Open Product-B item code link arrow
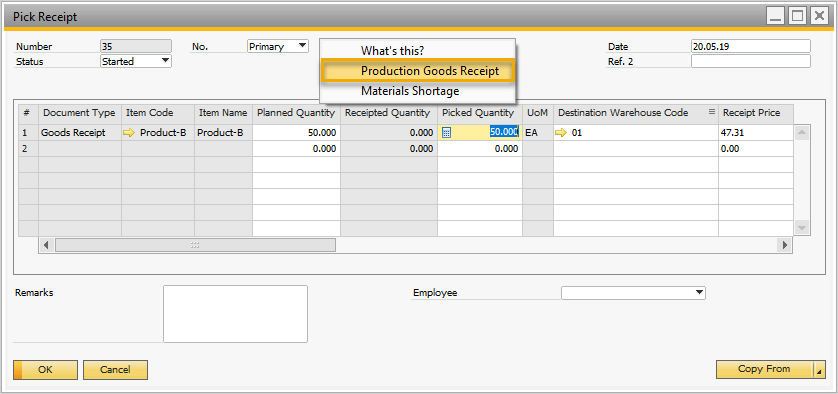Viewport: 838px width, 394px height. click(129, 133)
